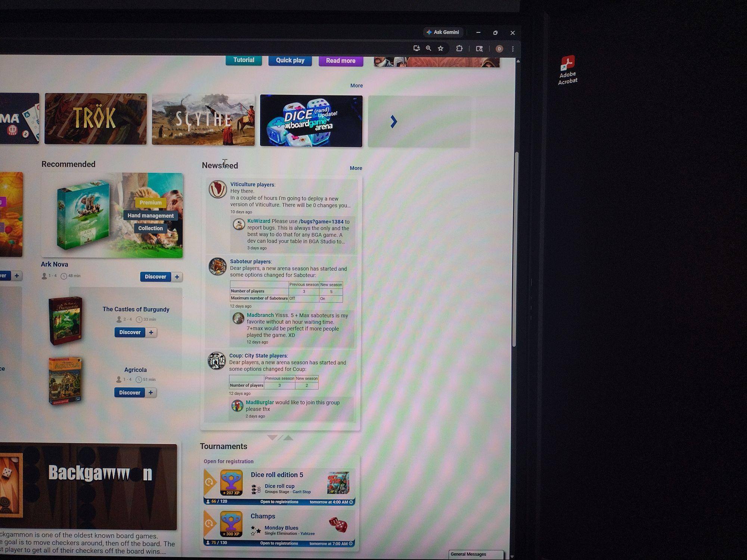747x560 pixels.
Task: Open the Agricola title link
Action: 135,370
